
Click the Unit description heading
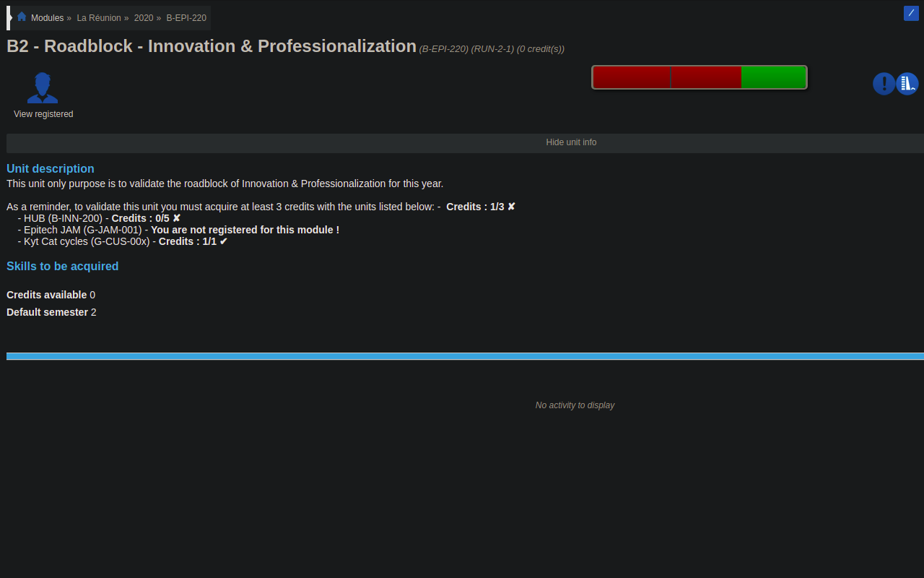pyautogui.click(x=50, y=168)
